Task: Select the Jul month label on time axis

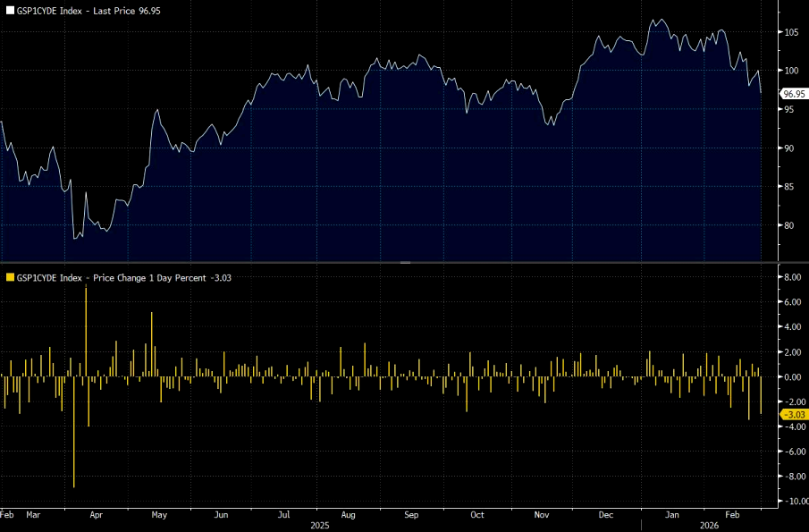Action: click(283, 516)
